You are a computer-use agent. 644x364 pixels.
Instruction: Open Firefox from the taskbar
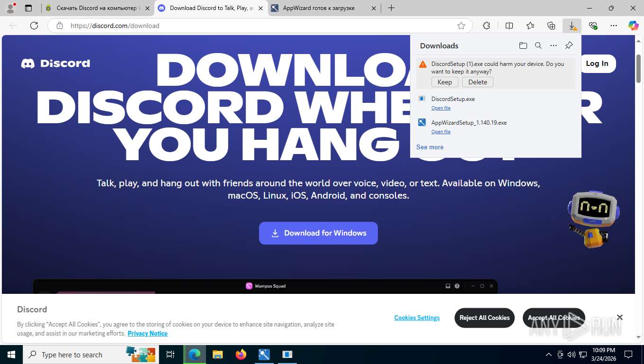point(241,355)
